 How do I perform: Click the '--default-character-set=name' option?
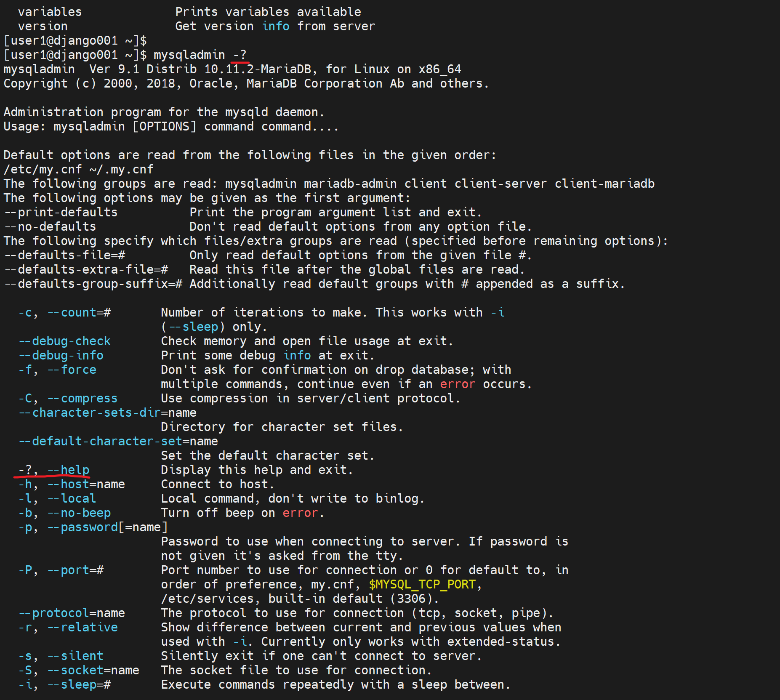click(x=118, y=441)
